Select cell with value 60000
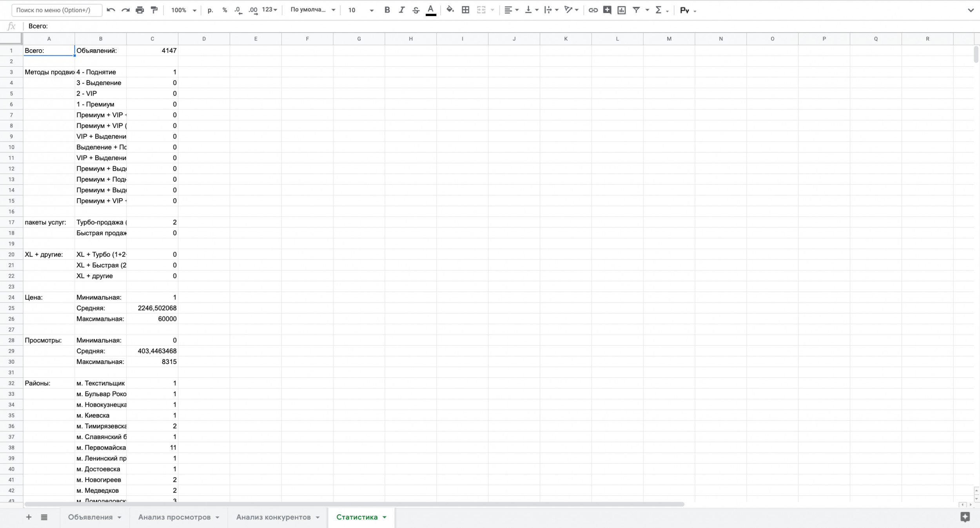 pos(152,319)
